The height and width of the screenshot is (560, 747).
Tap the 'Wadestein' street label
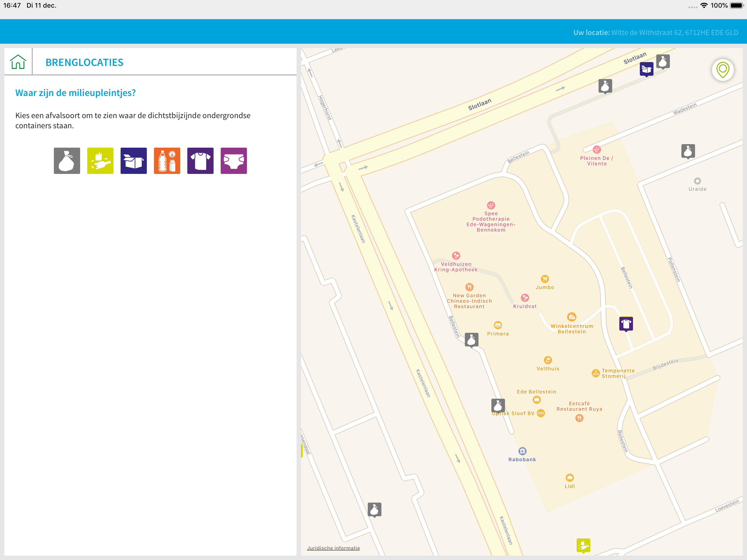(x=685, y=109)
